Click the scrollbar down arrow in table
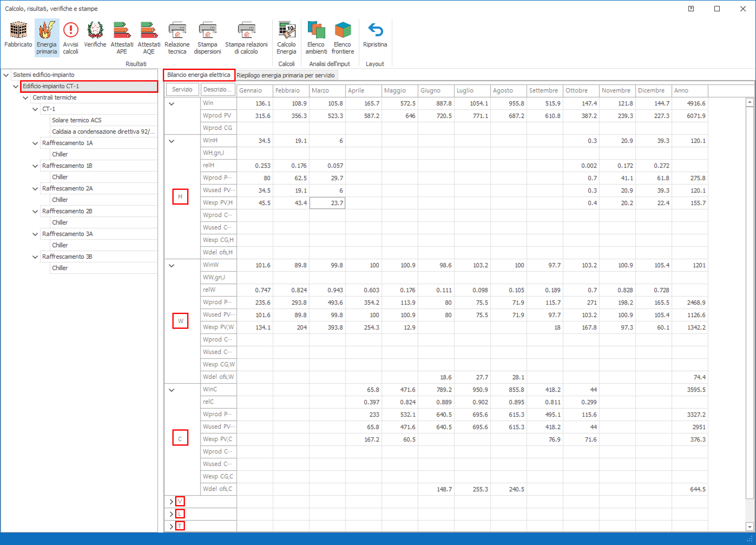The width and height of the screenshot is (756, 545). point(749,527)
